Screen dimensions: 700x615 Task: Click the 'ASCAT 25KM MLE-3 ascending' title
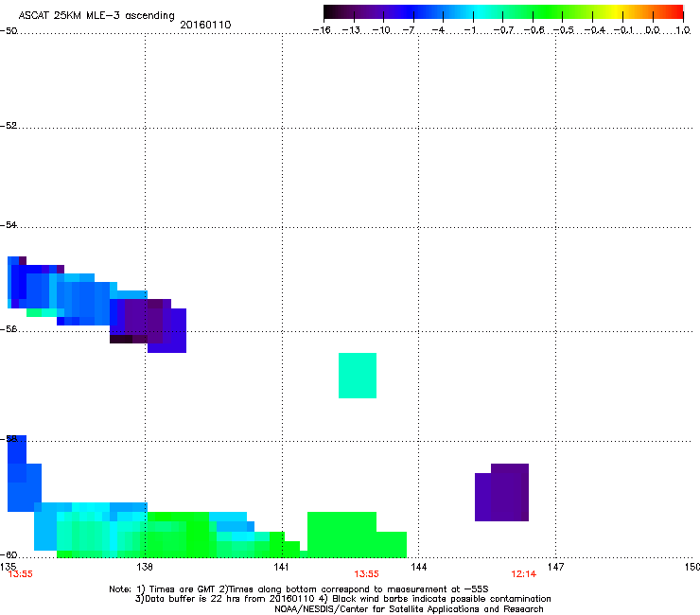(96, 15)
